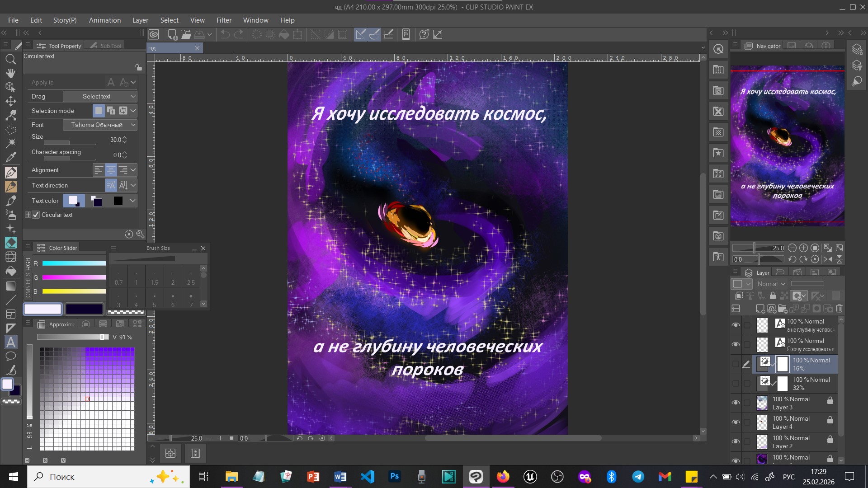Show the hidden 16% tonal correction layer

click(x=736, y=364)
